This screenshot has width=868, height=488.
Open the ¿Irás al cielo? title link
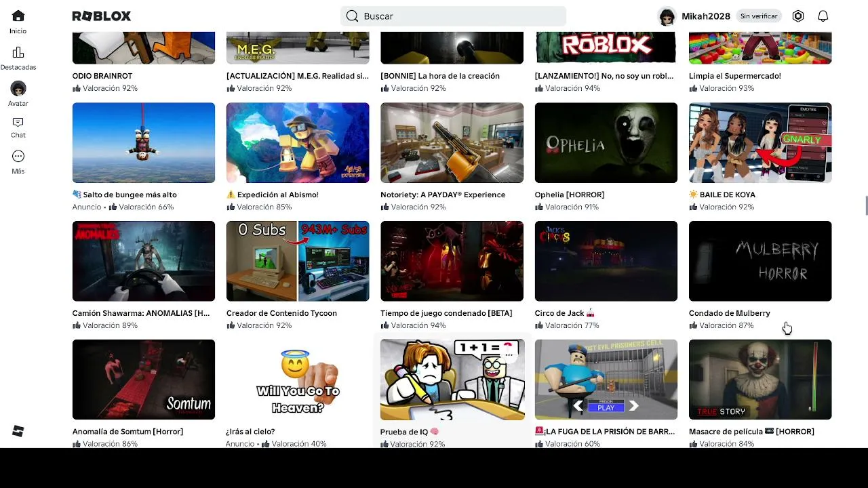(250, 432)
